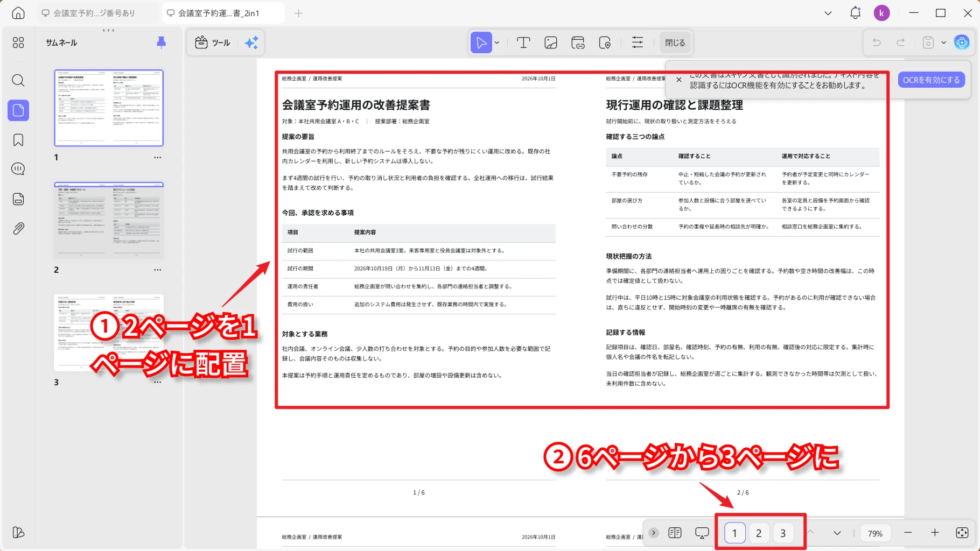Go to previous page arrow
This screenshot has height=551, width=980.
click(x=810, y=533)
